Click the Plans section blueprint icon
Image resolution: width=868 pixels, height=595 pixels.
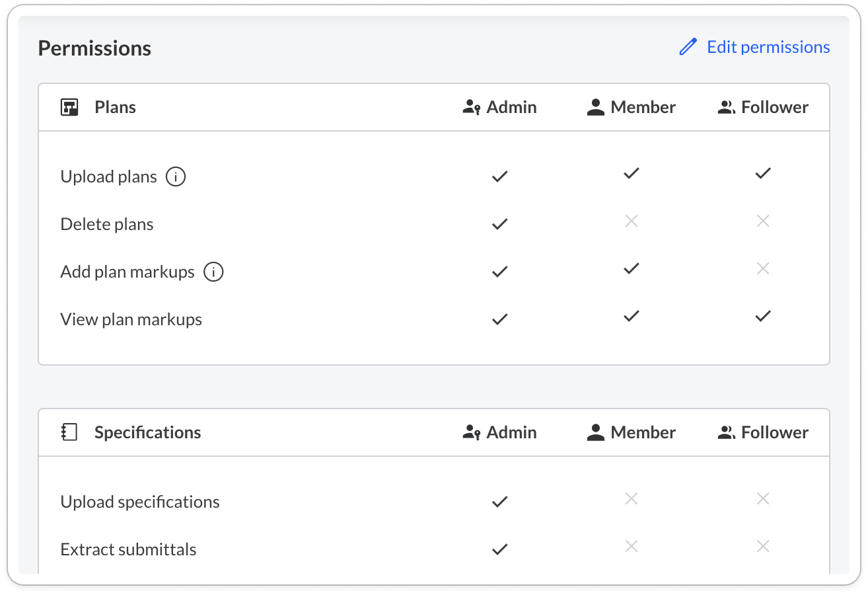point(69,107)
